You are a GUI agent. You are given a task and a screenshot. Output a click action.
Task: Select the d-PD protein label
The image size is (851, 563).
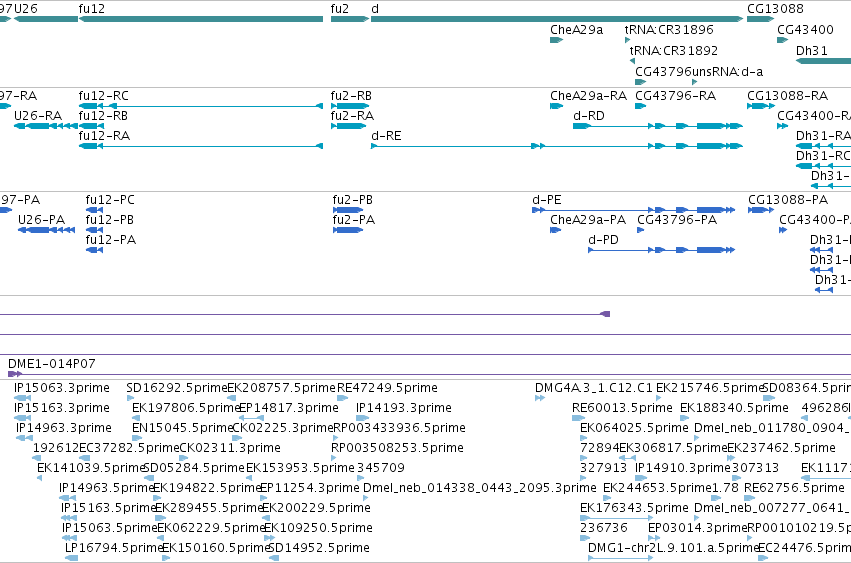[x=604, y=240]
